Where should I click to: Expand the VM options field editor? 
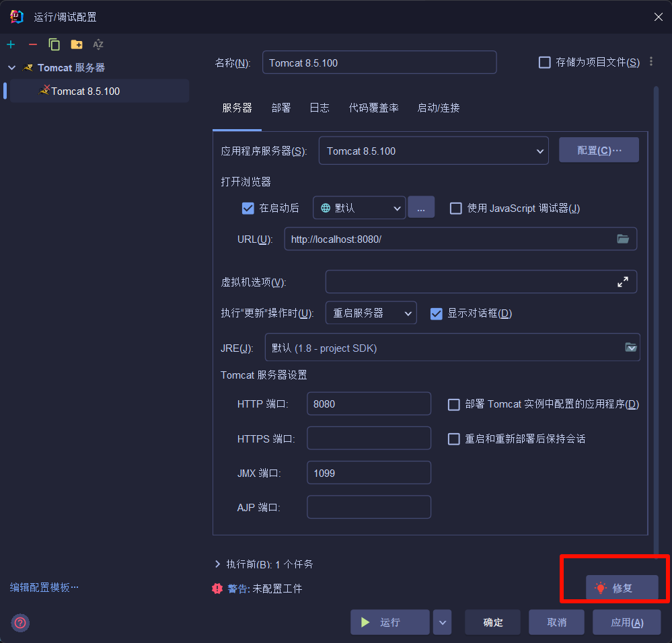coord(623,281)
